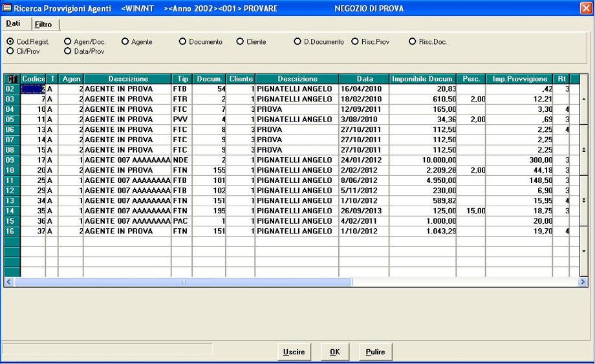The image size is (595, 364).
Task: Click the Uscire button
Action: point(293,352)
